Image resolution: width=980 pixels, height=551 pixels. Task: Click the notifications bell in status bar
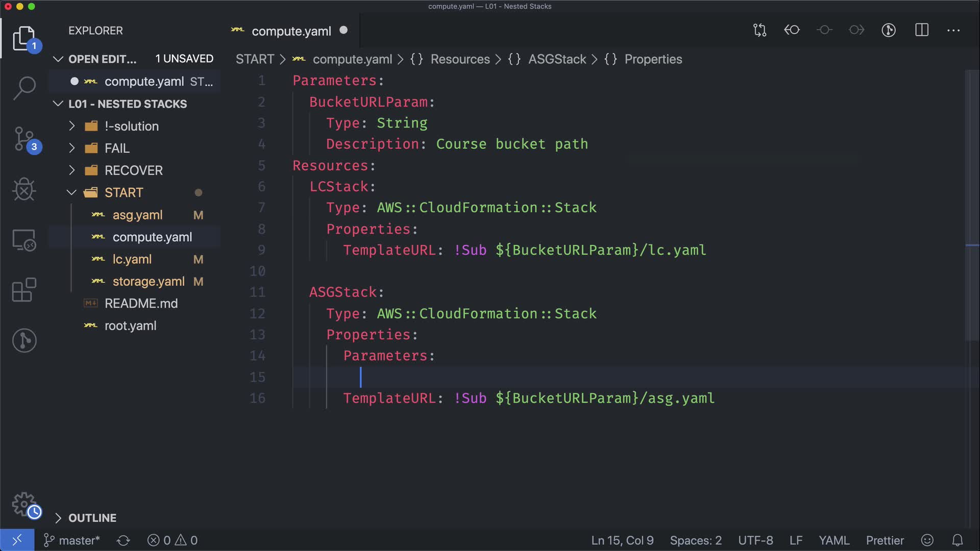(x=958, y=540)
